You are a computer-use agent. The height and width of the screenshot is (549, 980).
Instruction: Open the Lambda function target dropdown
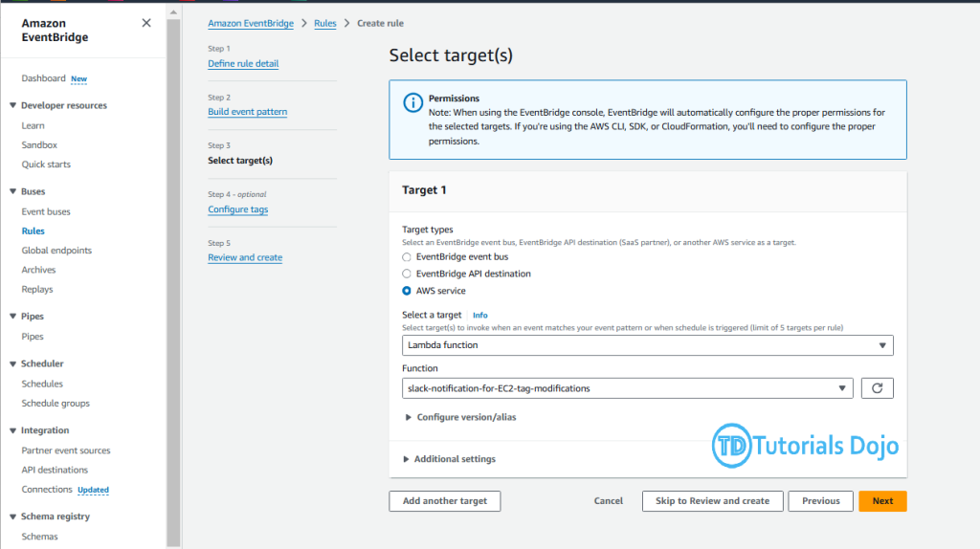647,345
